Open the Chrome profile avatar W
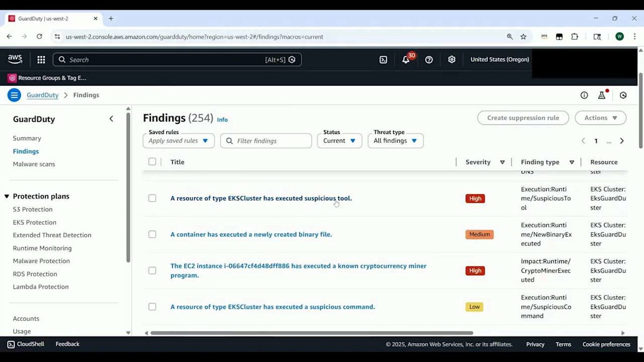This screenshot has height=362, width=644. [620, 36]
